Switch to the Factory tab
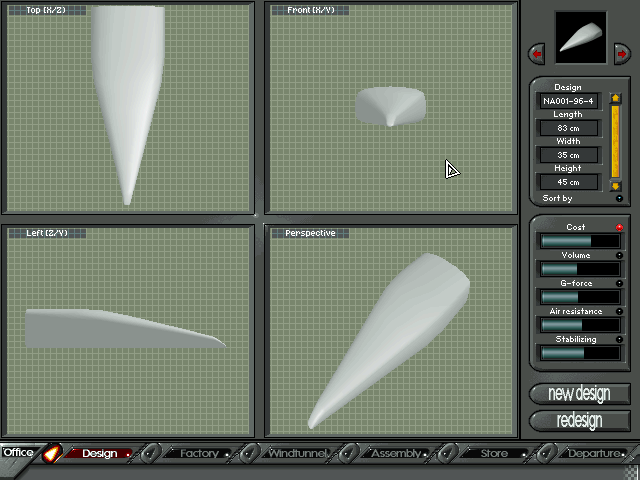Image resolution: width=640 pixels, height=480 pixels. 199,453
